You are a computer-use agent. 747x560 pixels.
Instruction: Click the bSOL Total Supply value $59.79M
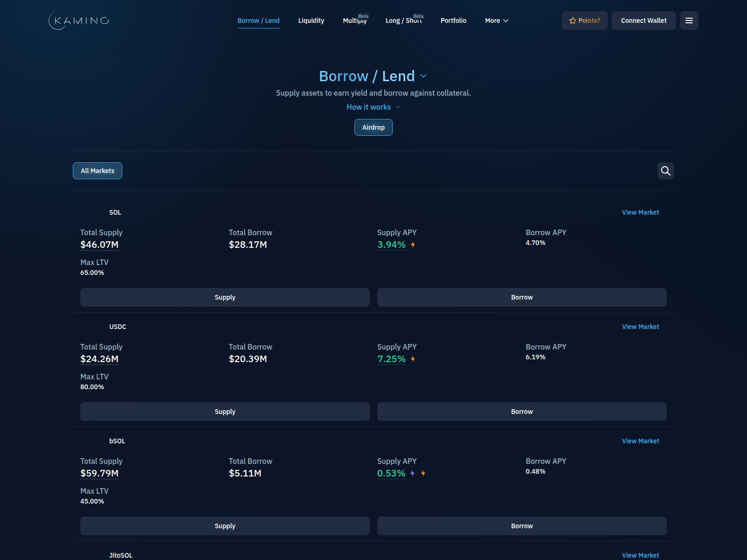coord(99,473)
